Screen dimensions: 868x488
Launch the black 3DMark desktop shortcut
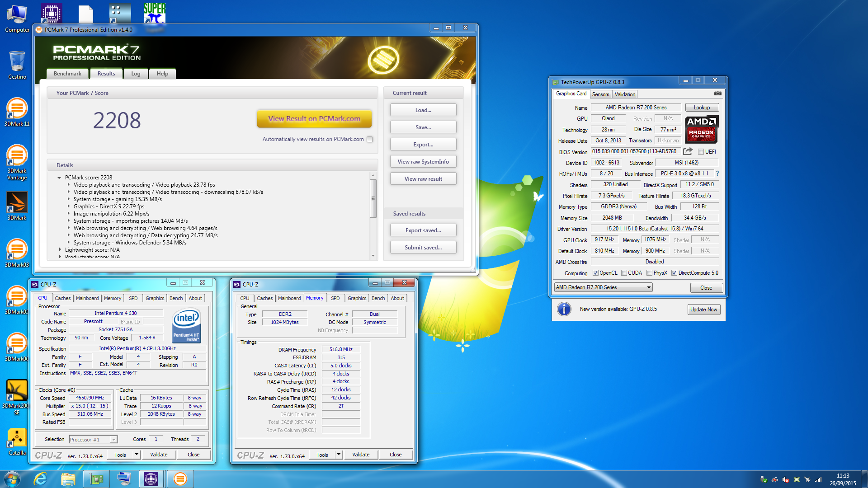point(17,206)
